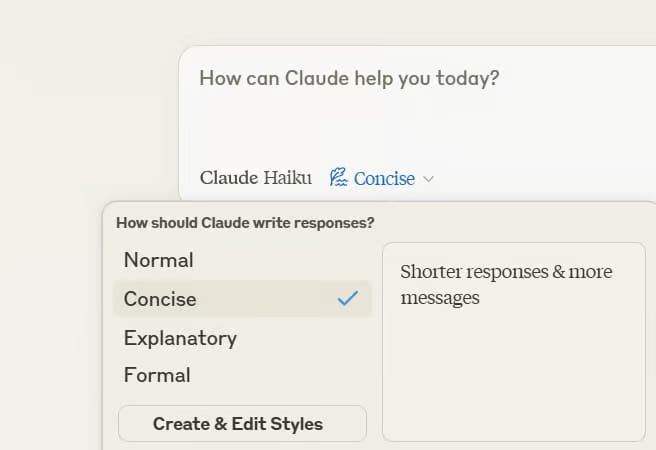The height and width of the screenshot is (450, 656).
Task: Choose the Formal writing style
Action: [x=157, y=376]
